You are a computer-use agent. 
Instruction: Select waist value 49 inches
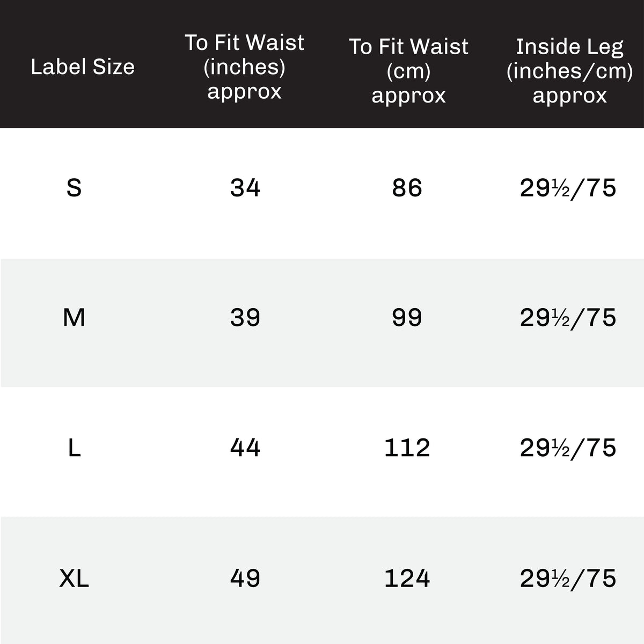[x=245, y=579]
